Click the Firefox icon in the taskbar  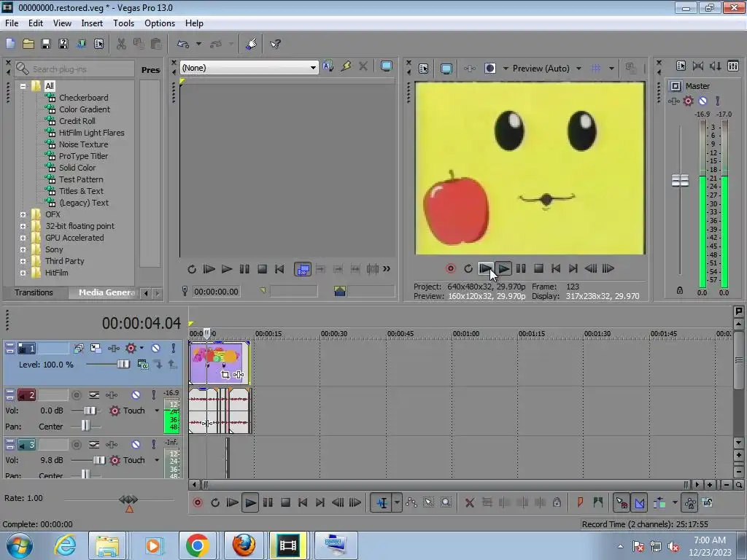pos(244,545)
